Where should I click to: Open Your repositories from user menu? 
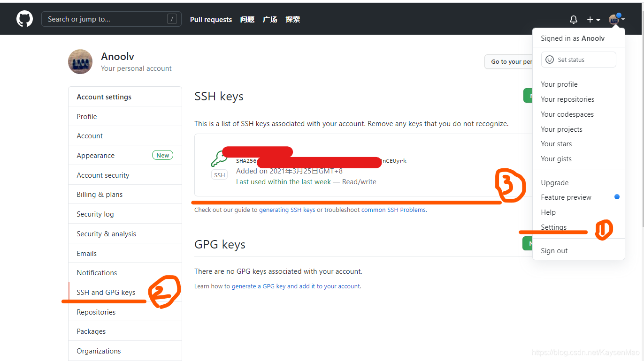click(578, 99)
